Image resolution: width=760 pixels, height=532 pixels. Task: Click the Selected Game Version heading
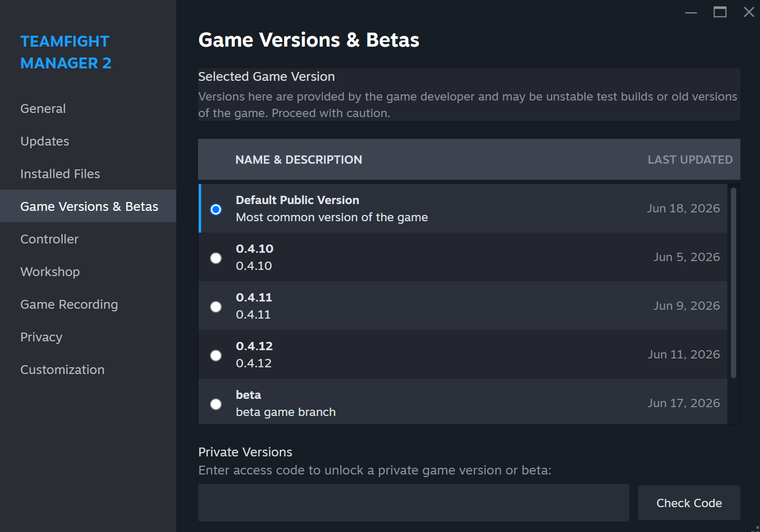tap(266, 77)
